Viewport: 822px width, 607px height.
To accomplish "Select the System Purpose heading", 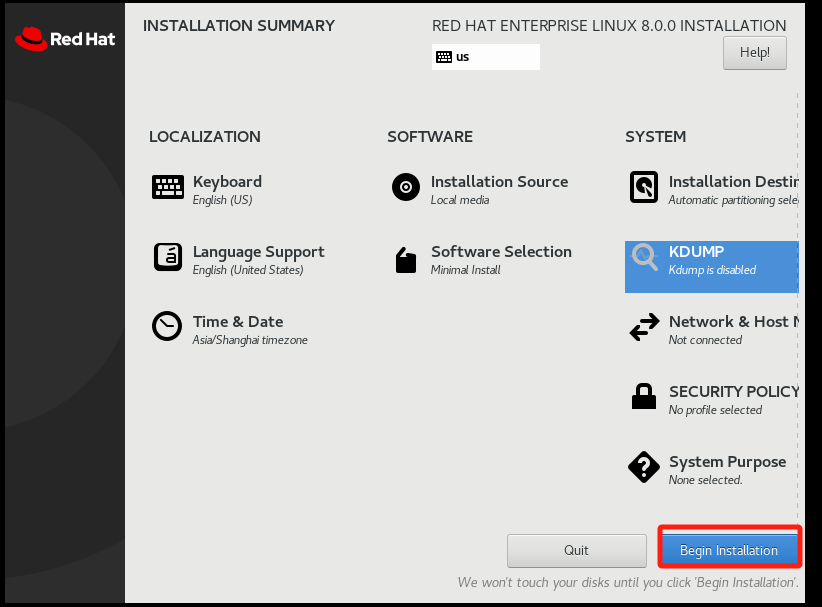I will pyautogui.click(x=727, y=462).
